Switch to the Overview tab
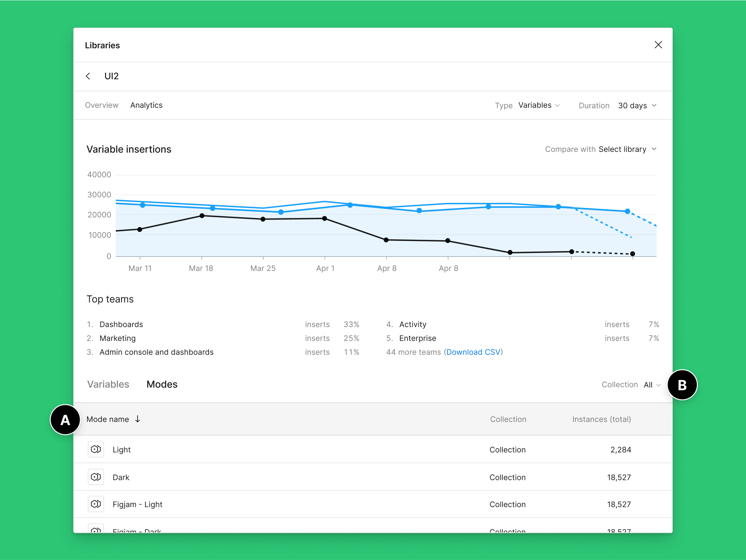The height and width of the screenshot is (560, 746). (101, 105)
